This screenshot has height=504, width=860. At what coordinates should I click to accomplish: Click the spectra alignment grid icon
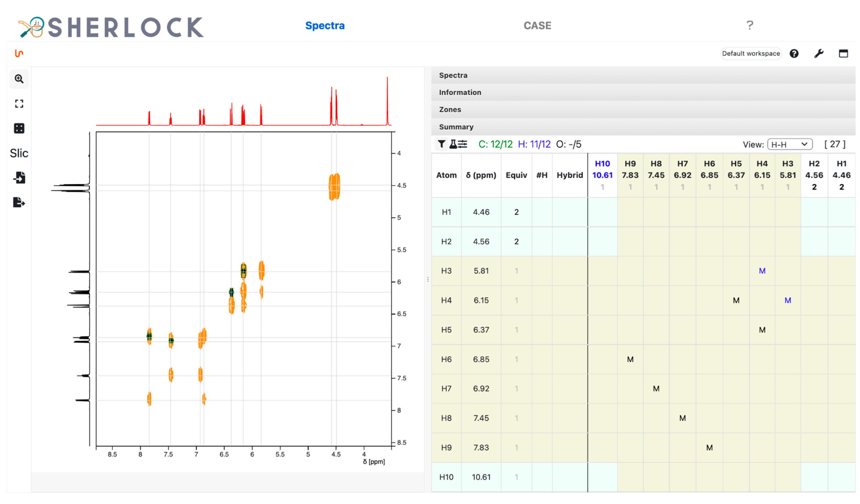pyautogui.click(x=19, y=129)
